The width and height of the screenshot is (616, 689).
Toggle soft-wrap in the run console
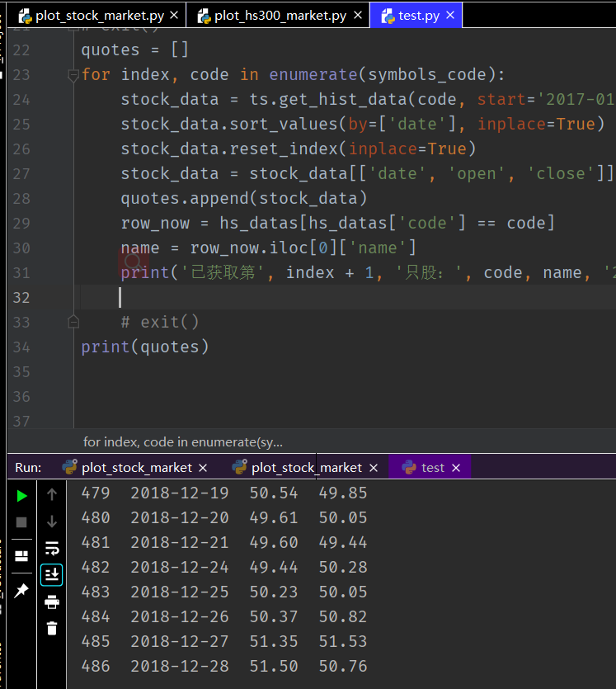52,549
